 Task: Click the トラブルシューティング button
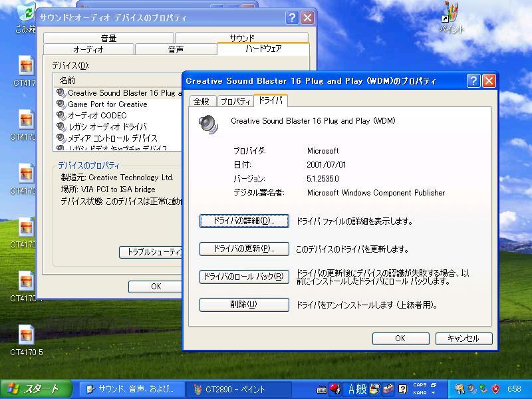151,252
